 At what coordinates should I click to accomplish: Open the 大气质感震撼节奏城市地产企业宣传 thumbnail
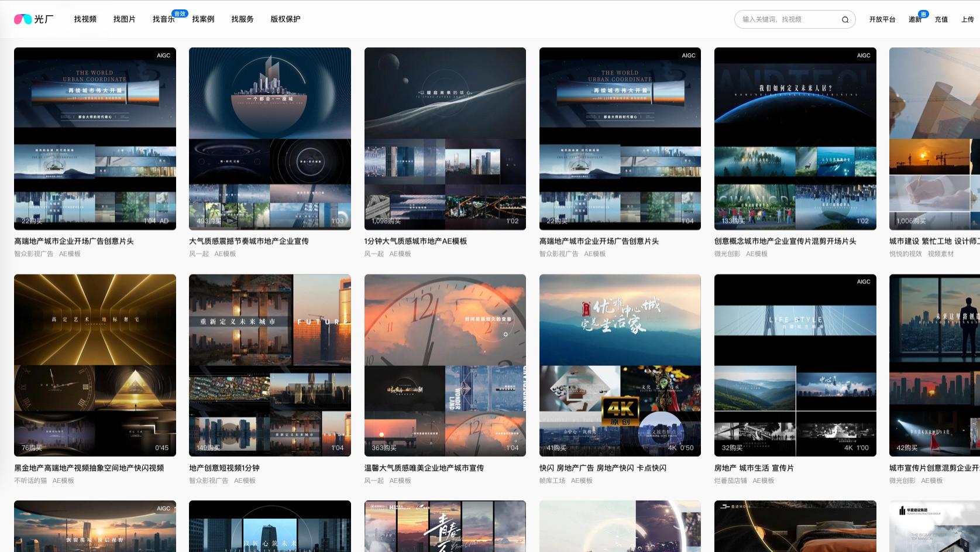pyautogui.click(x=270, y=139)
